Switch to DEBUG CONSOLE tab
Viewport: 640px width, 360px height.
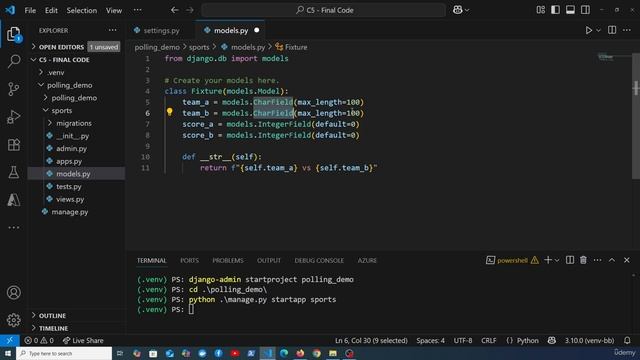(319, 260)
